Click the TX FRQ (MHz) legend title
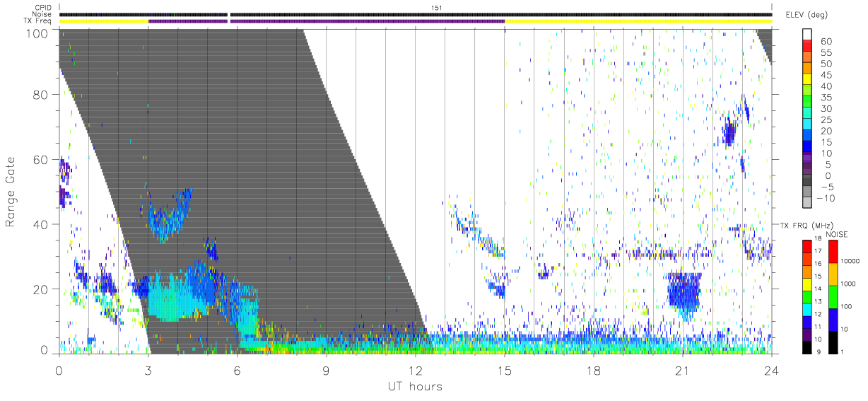The image size is (868, 401). click(807, 225)
